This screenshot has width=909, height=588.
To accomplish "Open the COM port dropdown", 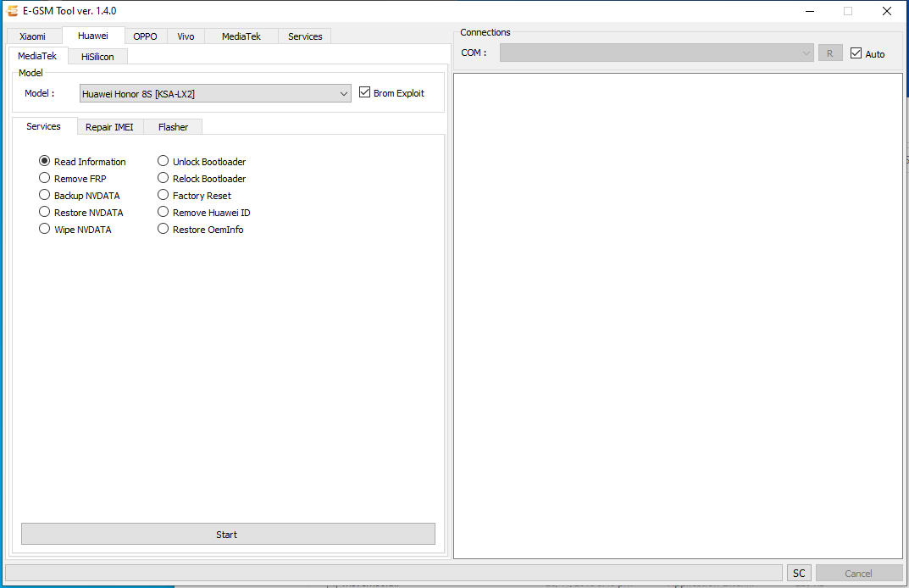I will coord(805,52).
